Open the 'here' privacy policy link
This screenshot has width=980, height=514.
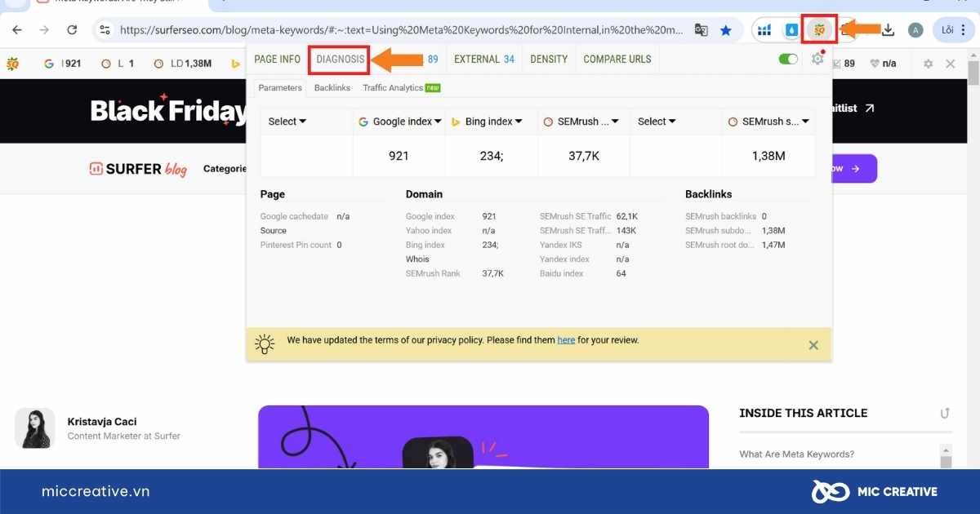pyautogui.click(x=566, y=340)
